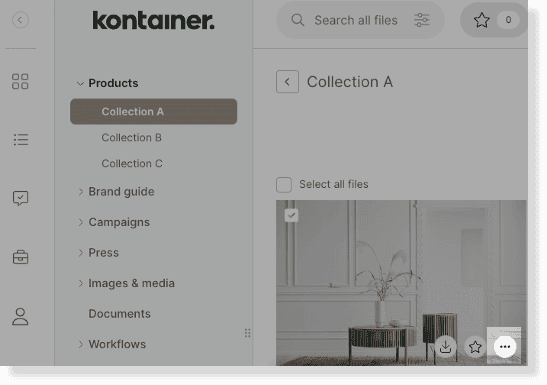Tick the Select all files checkbox
Screen dimensions: 547x385
tap(284, 184)
